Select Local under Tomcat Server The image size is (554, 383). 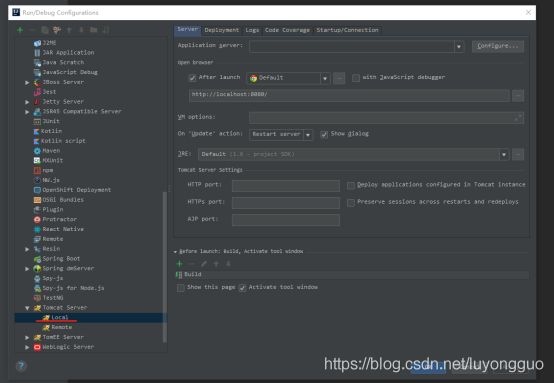[x=59, y=317]
